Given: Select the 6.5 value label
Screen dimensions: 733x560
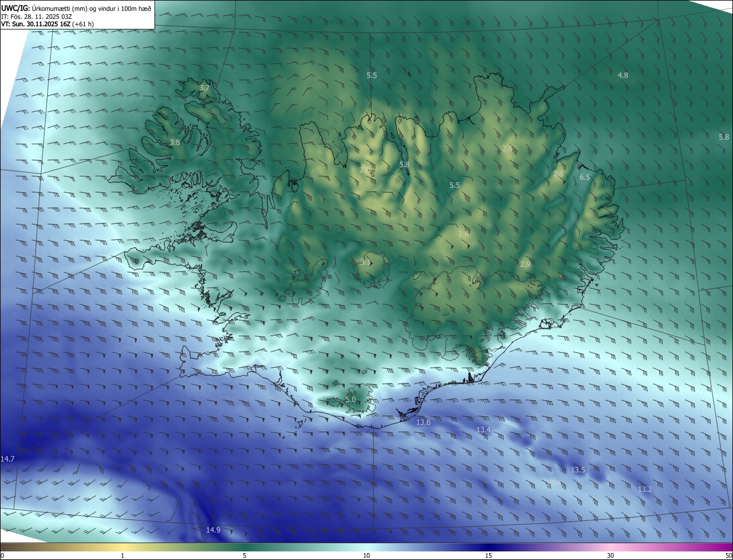Looking at the screenshot, I should pyautogui.click(x=585, y=178).
